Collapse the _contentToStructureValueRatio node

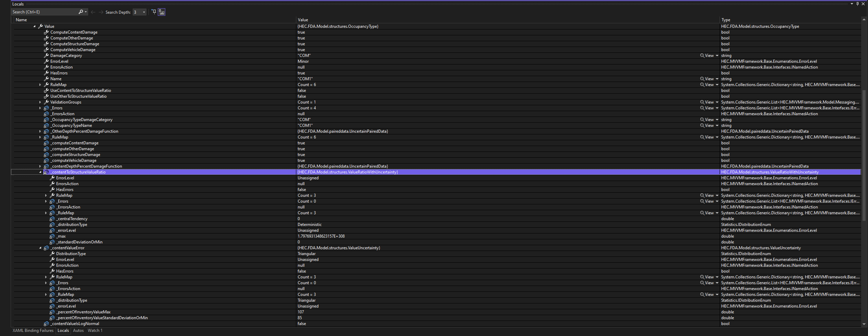[x=40, y=172]
